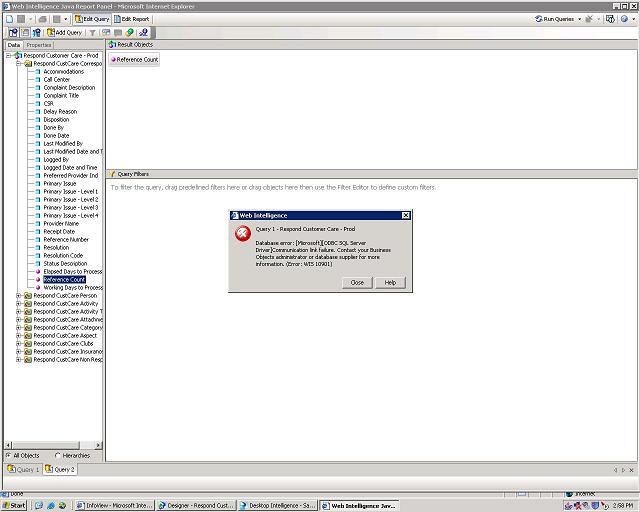The height and width of the screenshot is (512, 640).
Task: Select Complaint Description in the tree
Action: pyautogui.click(x=69, y=87)
